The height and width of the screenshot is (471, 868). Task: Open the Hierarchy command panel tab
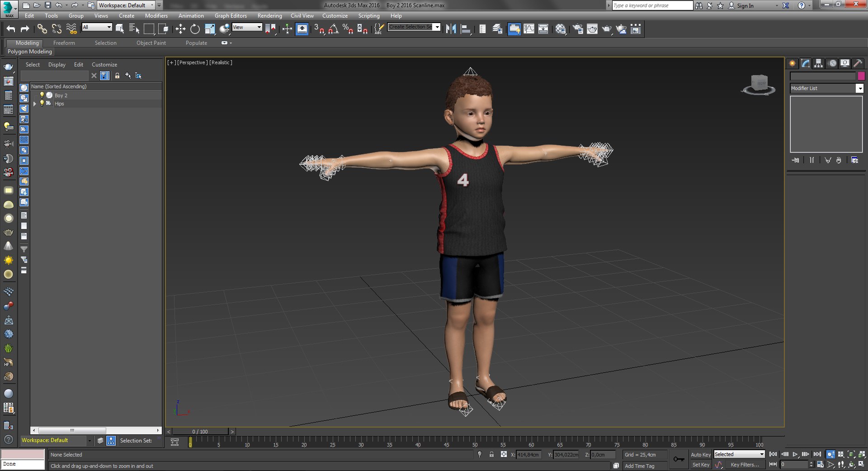(x=819, y=63)
